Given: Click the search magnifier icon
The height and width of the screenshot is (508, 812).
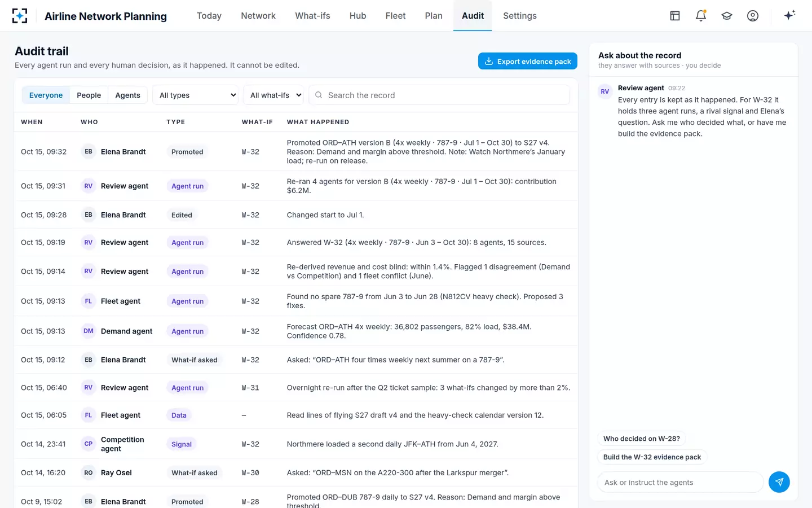Looking at the screenshot, I should click(319, 95).
